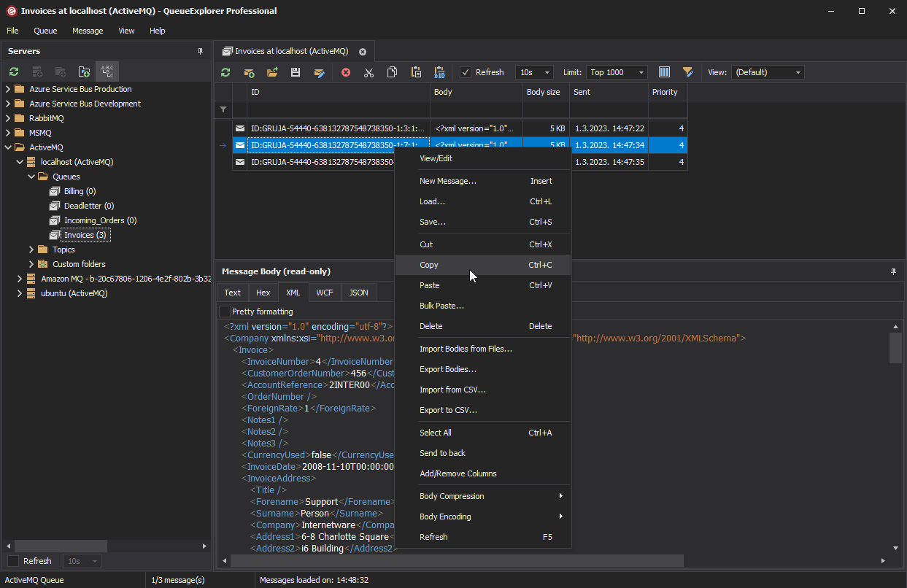Click the Paste messages toolbar icon
The image size is (907, 588).
(x=415, y=72)
